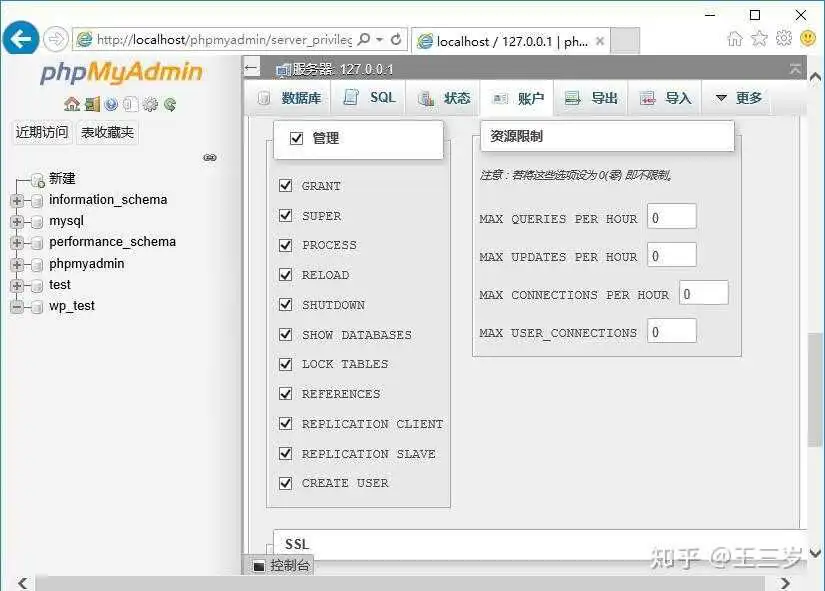Switch to the SQL tab

click(369, 98)
